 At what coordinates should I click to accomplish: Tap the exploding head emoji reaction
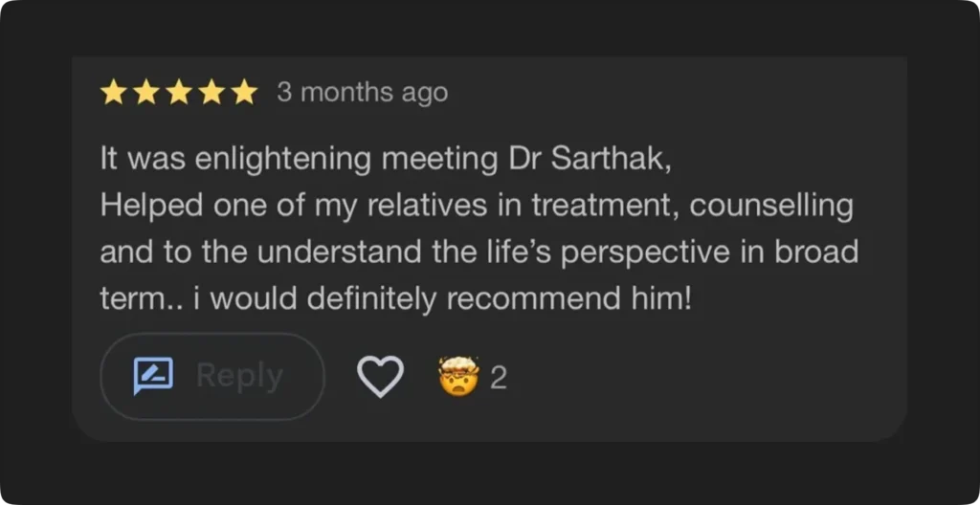pos(457,376)
